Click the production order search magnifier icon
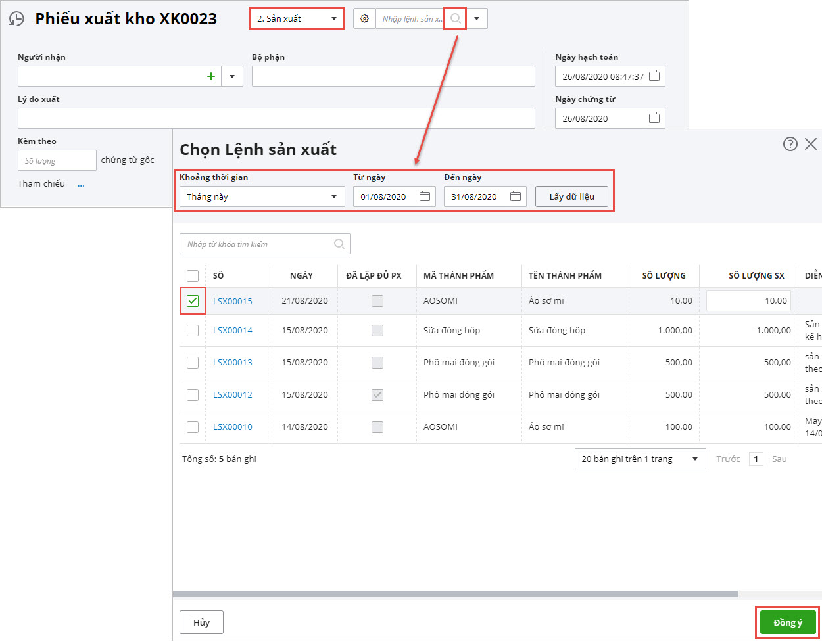Screen dimensions: 822x644 455,19
